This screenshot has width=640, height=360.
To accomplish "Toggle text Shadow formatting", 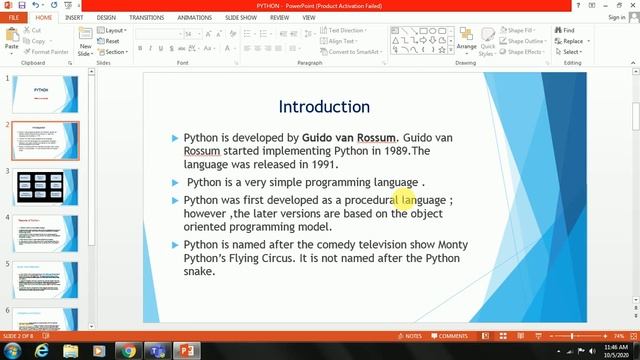I will click(x=171, y=49).
